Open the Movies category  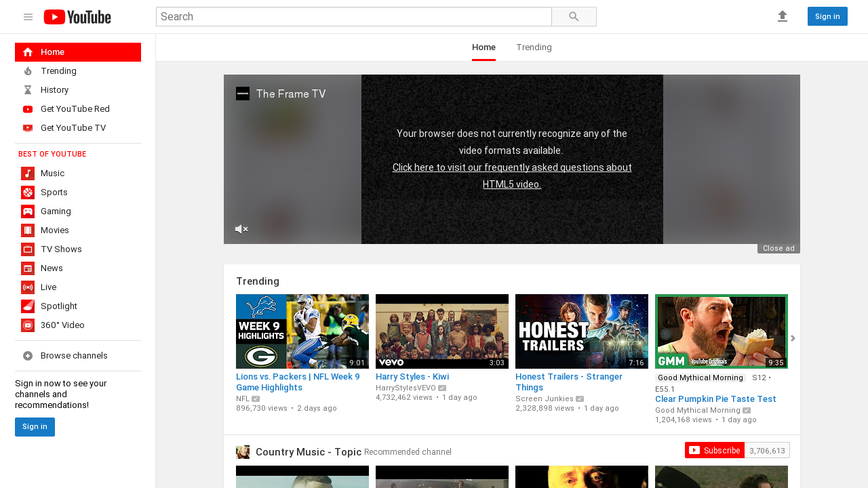click(78, 230)
